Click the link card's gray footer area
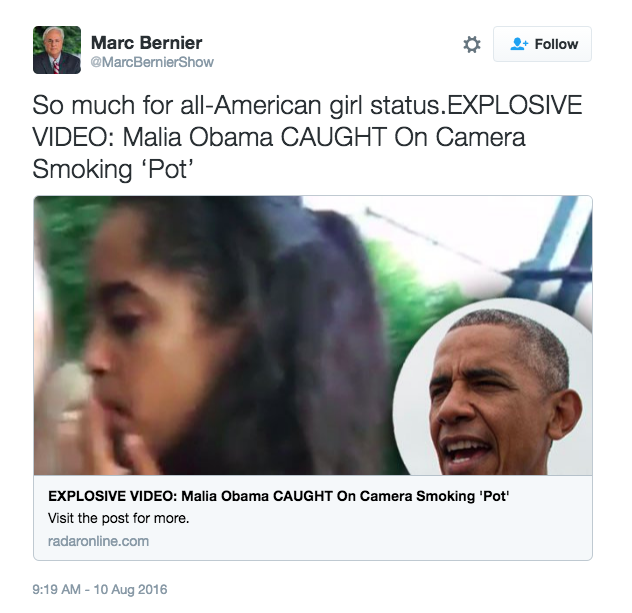 (313, 517)
